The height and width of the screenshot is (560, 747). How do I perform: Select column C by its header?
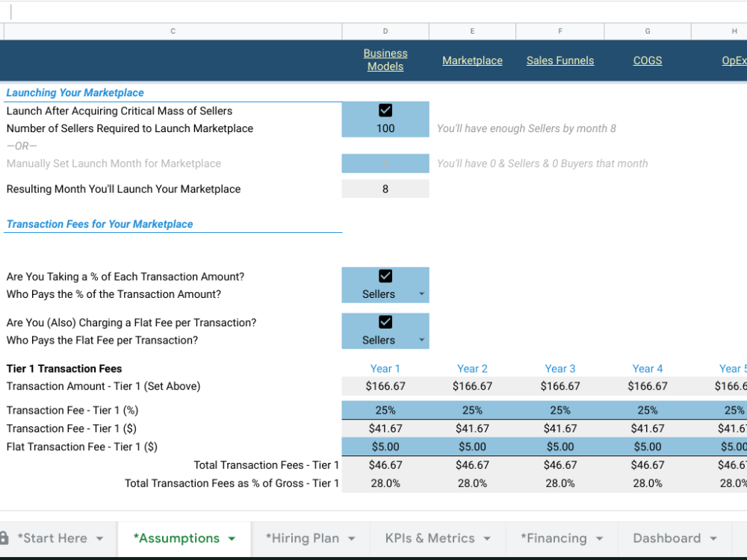pos(173,31)
